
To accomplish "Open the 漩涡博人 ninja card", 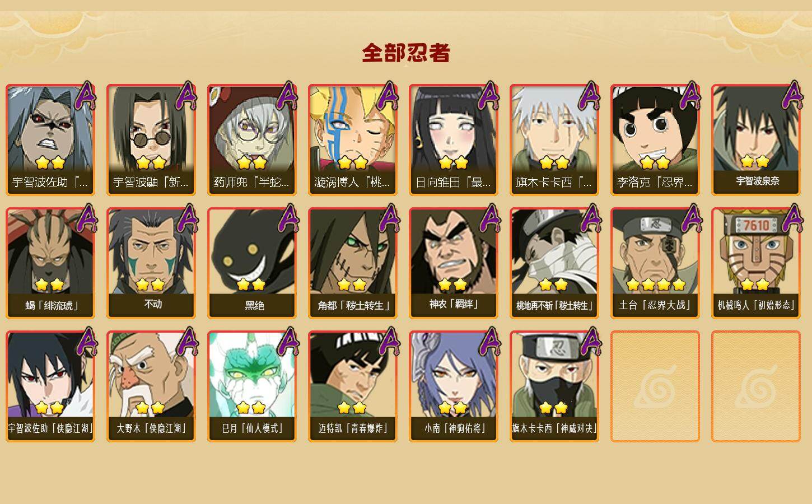I will 352,139.
